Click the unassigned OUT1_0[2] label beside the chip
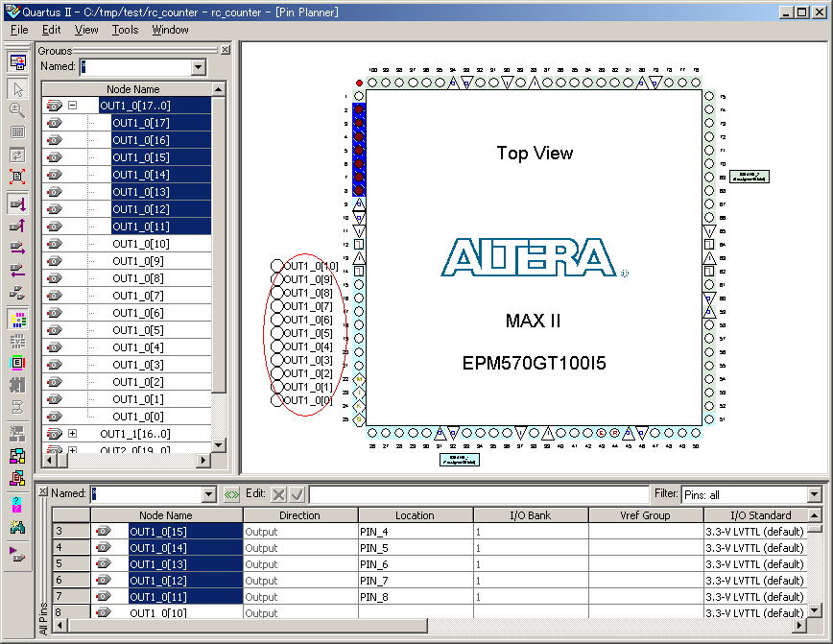 [308, 373]
